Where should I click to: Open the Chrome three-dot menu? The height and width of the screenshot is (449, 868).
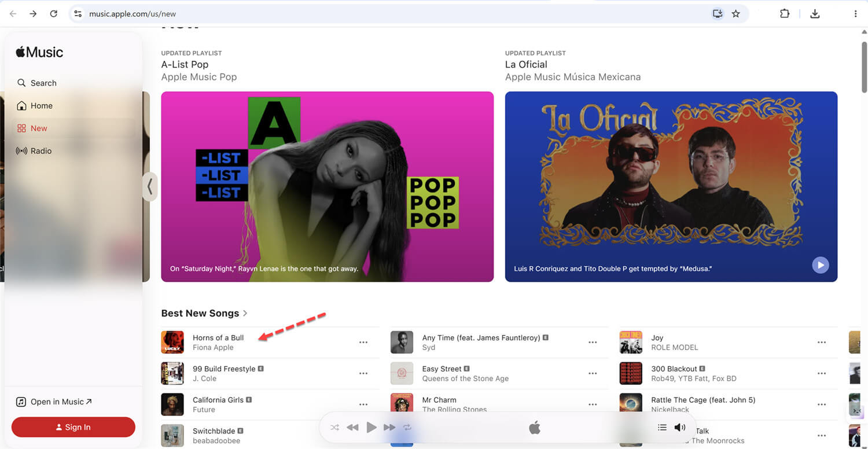pos(855,14)
